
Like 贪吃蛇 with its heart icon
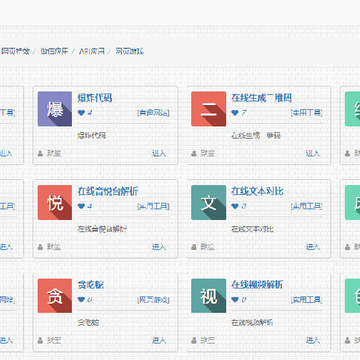pyautogui.click(x=81, y=300)
